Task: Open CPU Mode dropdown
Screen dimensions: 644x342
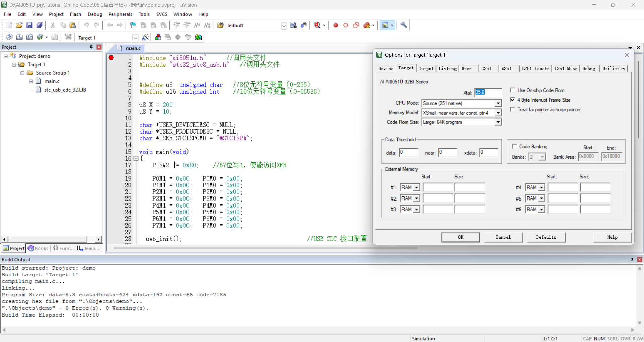Action: click(x=498, y=103)
